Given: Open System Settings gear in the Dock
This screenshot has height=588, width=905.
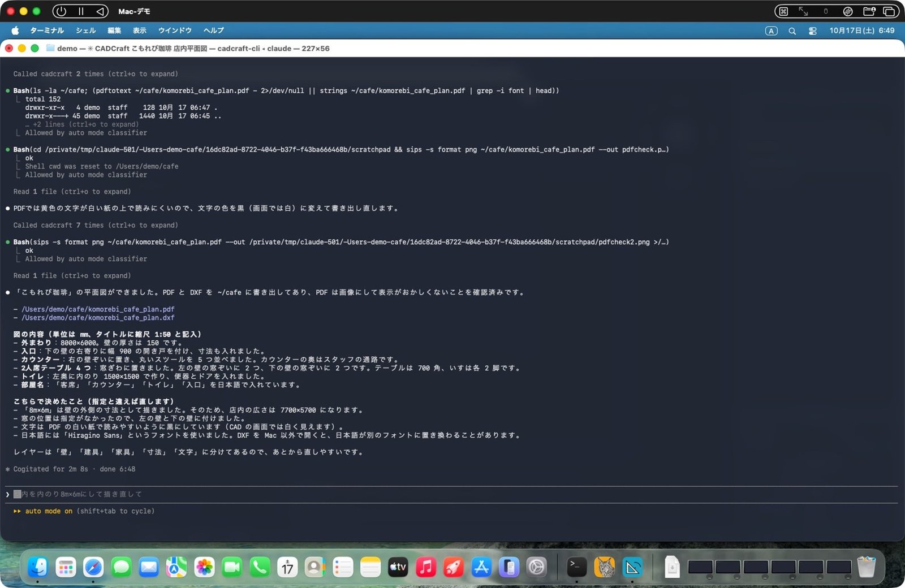Looking at the screenshot, I should pyautogui.click(x=537, y=567).
